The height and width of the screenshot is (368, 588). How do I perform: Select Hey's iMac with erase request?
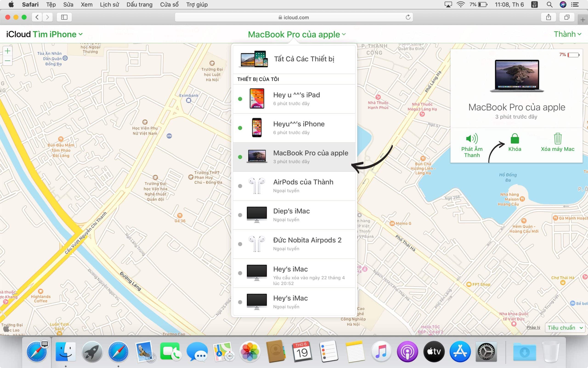pyautogui.click(x=294, y=273)
